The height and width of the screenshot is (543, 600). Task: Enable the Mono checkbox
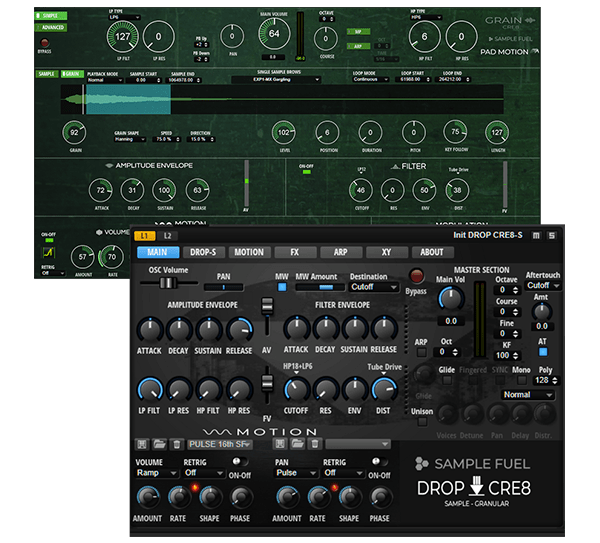click(521, 380)
